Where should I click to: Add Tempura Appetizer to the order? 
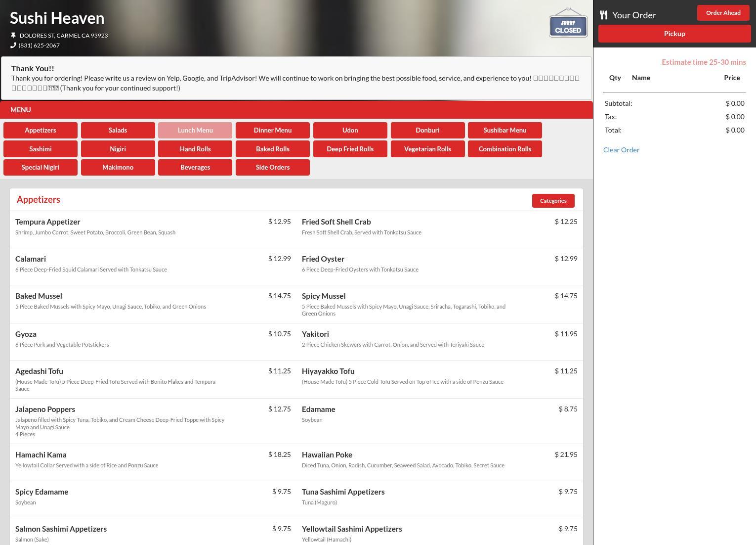tap(48, 222)
